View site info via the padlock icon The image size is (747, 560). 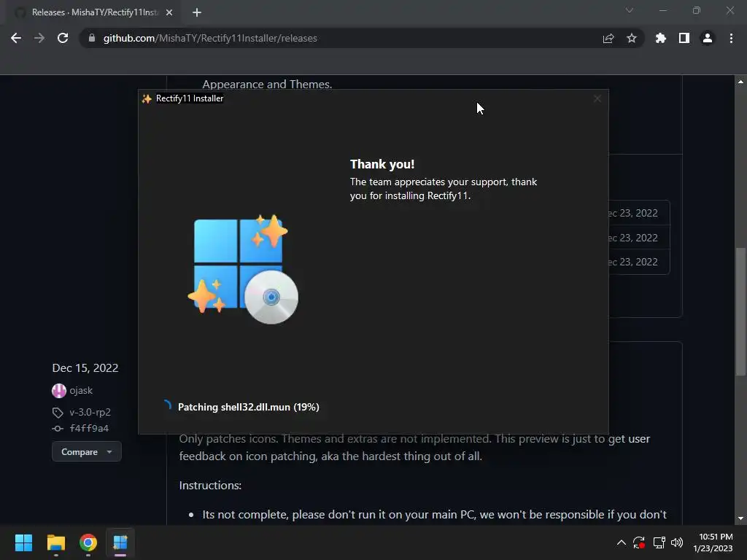coord(92,38)
